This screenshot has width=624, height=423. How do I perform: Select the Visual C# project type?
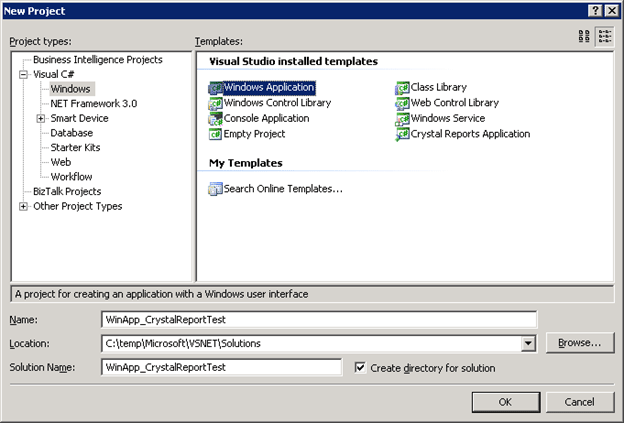tap(54, 74)
